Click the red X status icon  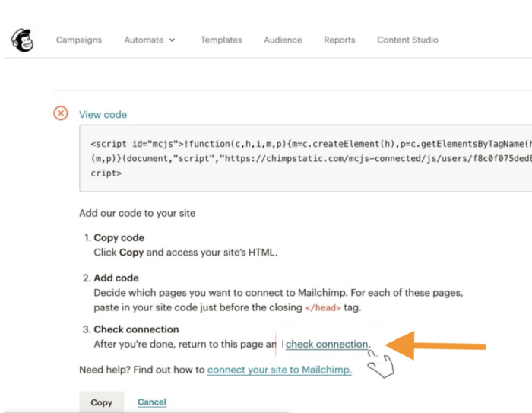(61, 113)
